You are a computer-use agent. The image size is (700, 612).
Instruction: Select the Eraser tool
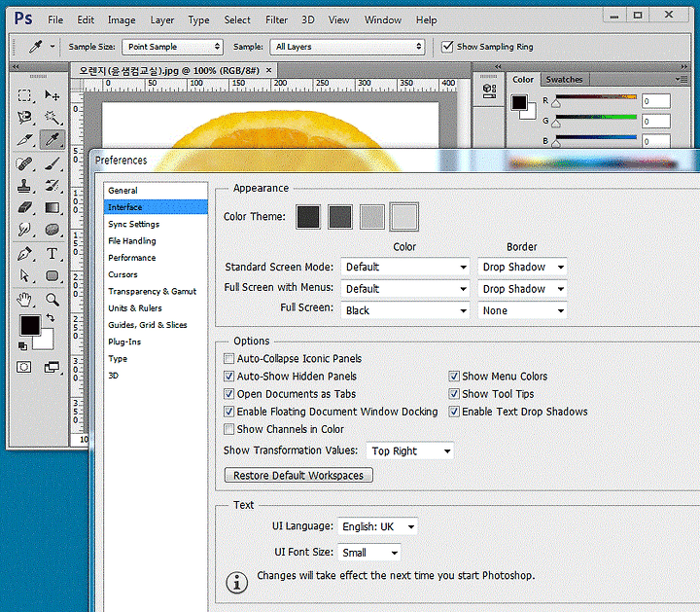(24, 207)
